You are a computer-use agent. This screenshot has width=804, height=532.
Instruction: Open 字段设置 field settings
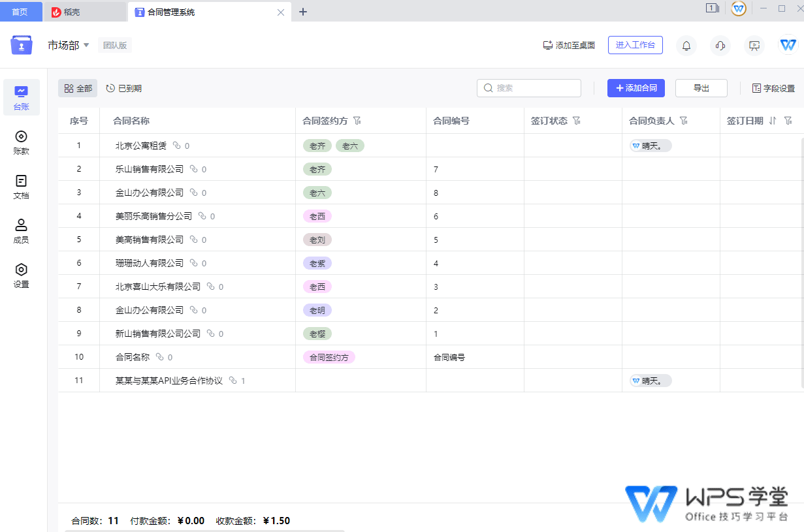(x=773, y=88)
